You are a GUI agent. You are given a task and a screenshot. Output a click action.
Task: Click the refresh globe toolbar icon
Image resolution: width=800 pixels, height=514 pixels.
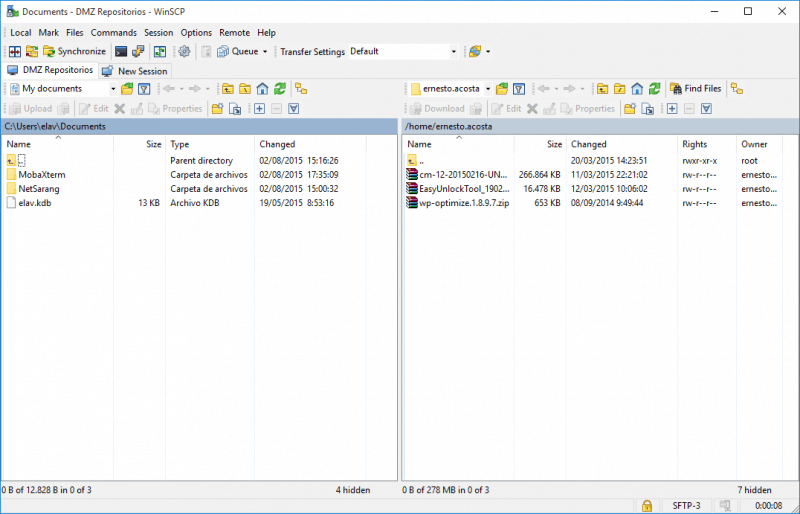475,52
